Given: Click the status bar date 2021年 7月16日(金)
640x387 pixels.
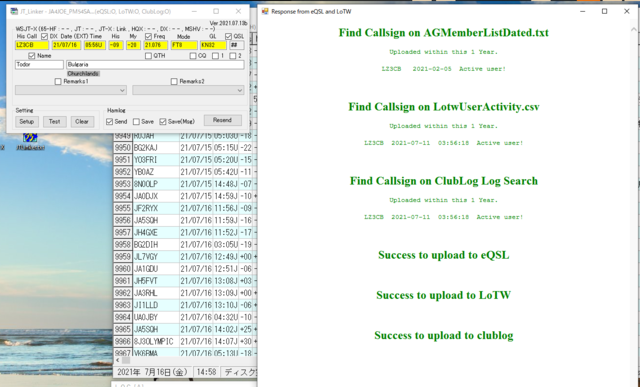Looking at the screenshot, I should point(152,372).
